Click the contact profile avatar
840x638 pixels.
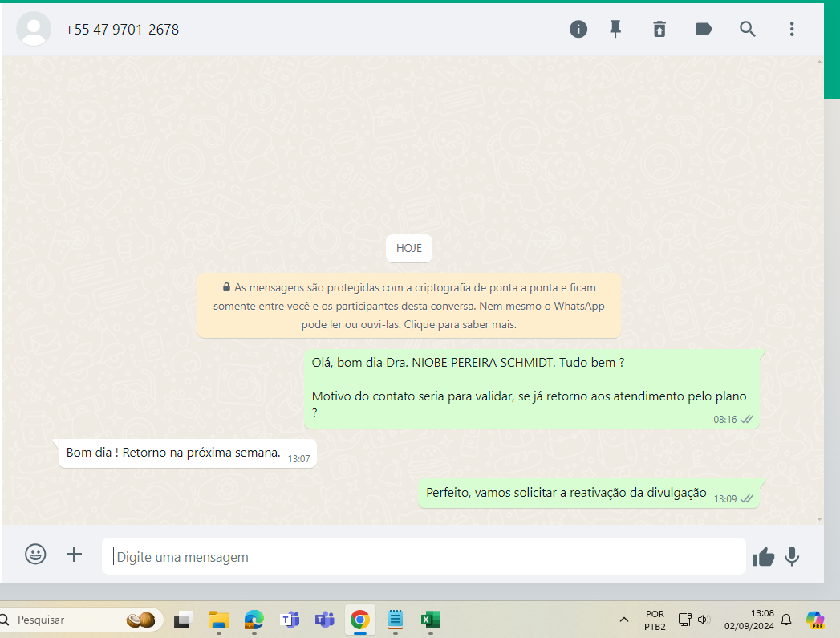(x=34, y=29)
